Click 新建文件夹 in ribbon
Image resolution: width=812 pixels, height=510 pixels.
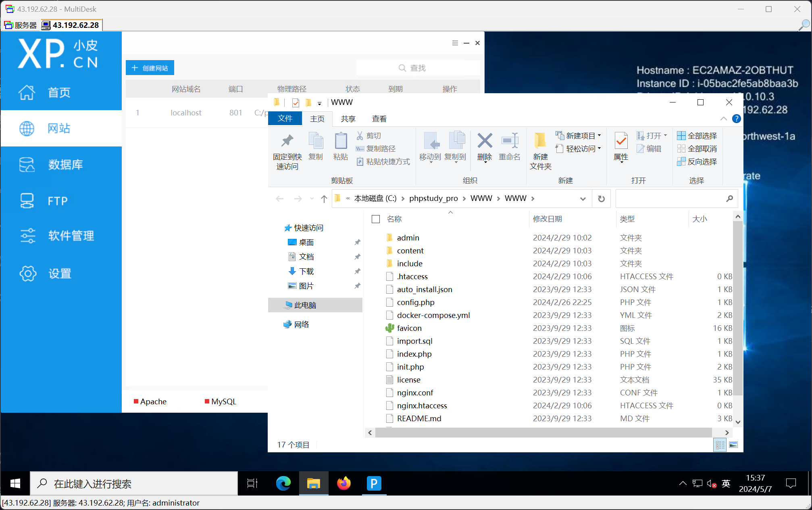pyautogui.click(x=540, y=151)
